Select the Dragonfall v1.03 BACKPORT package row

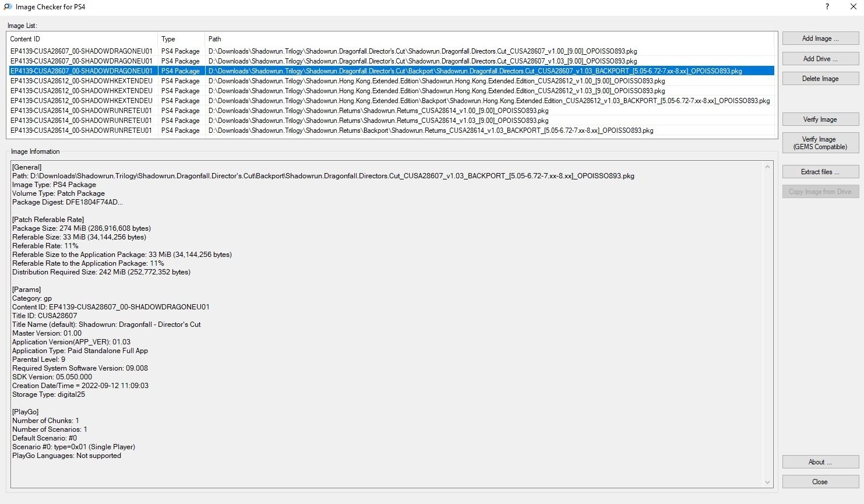click(x=390, y=71)
